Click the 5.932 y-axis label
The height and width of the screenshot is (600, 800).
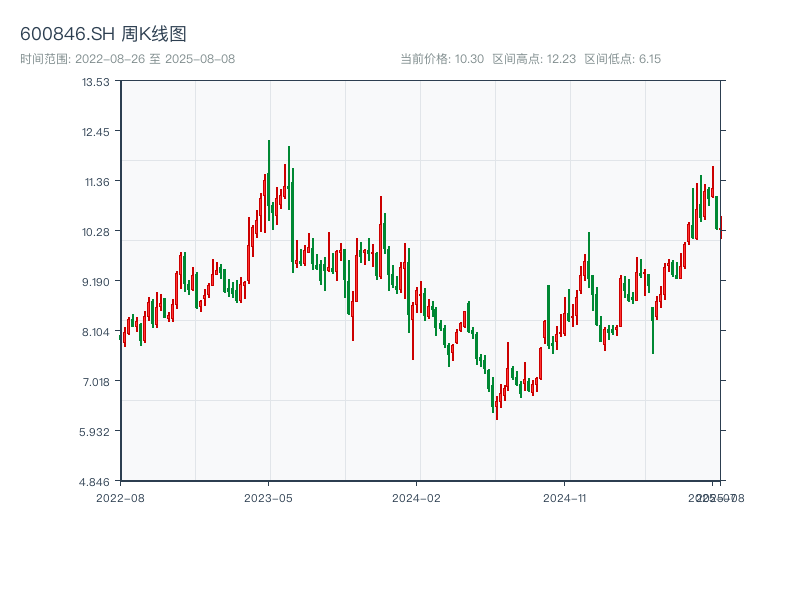pyautogui.click(x=96, y=432)
